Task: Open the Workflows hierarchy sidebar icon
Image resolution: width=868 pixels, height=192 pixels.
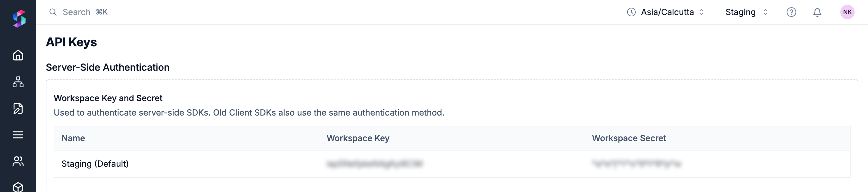Action: click(x=18, y=82)
